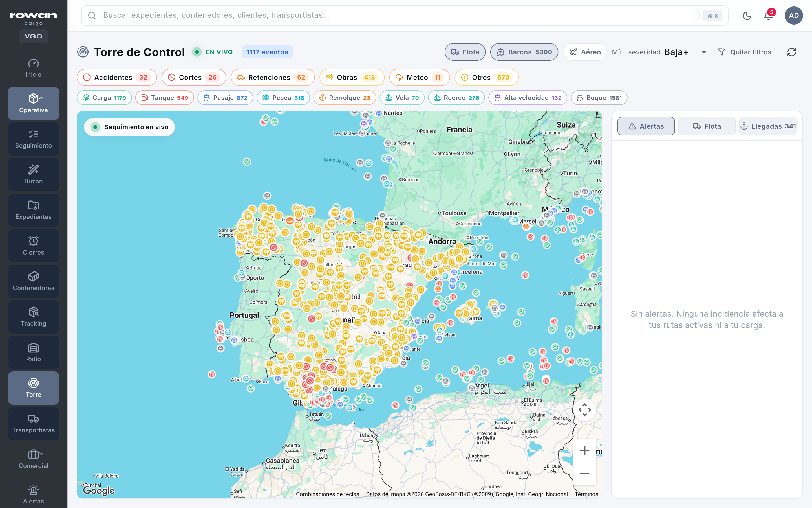The width and height of the screenshot is (812, 508).
Task: Refresh the control tower data
Action: 791,52
